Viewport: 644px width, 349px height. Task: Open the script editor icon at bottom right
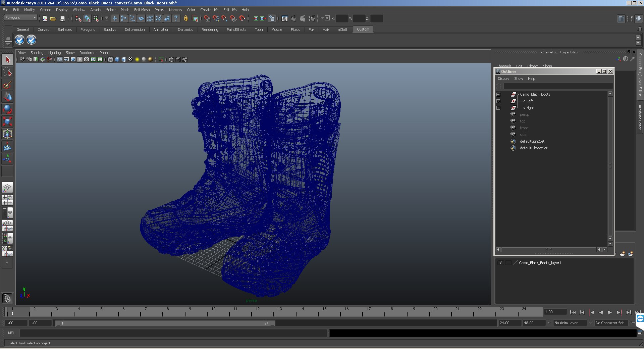pos(640,333)
